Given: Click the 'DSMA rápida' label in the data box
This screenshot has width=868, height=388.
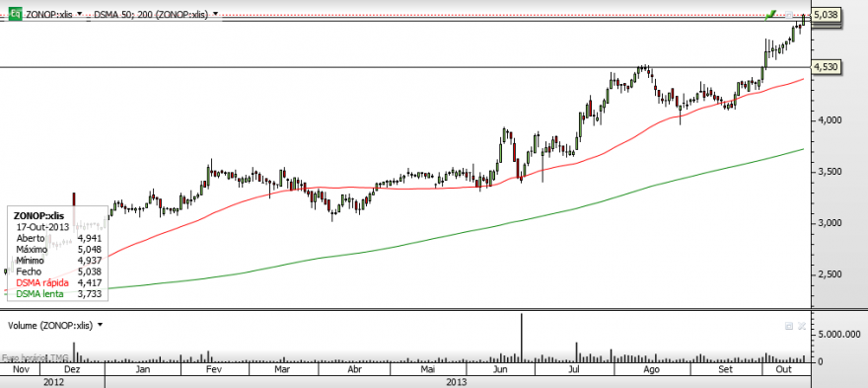Looking at the screenshot, I should pyautogui.click(x=42, y=282).
